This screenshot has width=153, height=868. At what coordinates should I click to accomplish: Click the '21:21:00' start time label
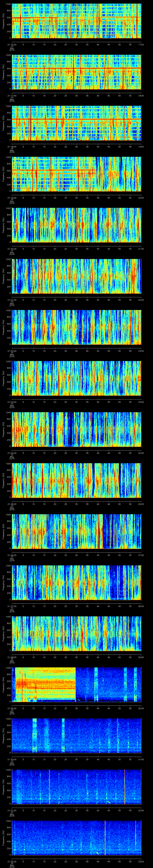[x=12, y=300]
